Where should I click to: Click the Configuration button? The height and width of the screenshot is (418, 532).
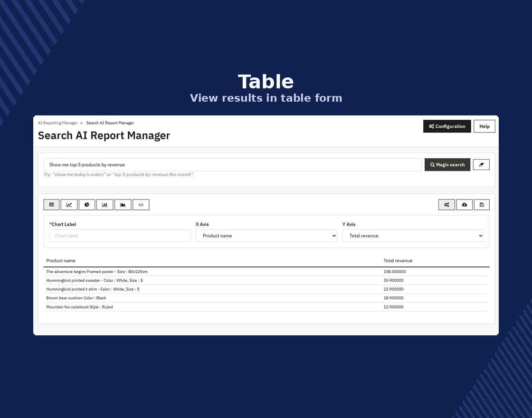[447, 126]
